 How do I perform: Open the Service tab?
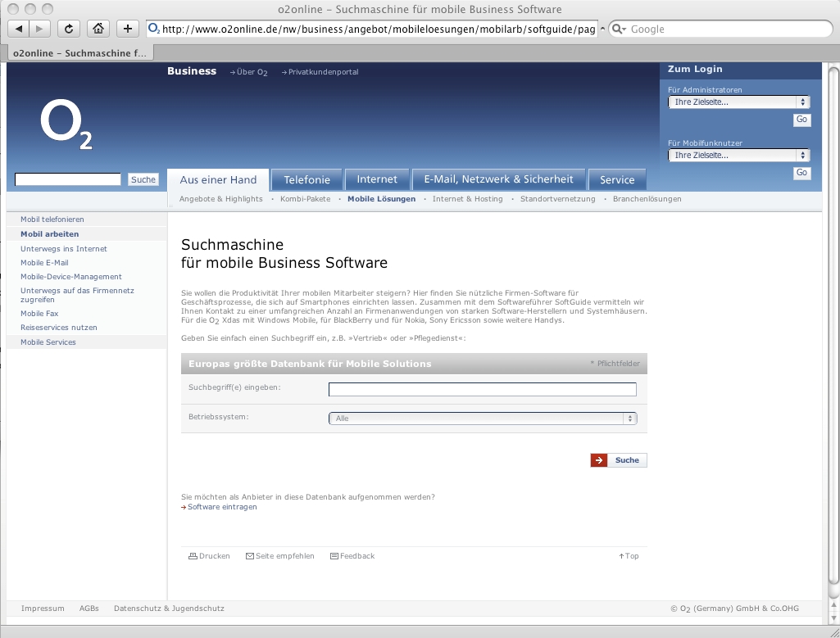pos(617,180)
